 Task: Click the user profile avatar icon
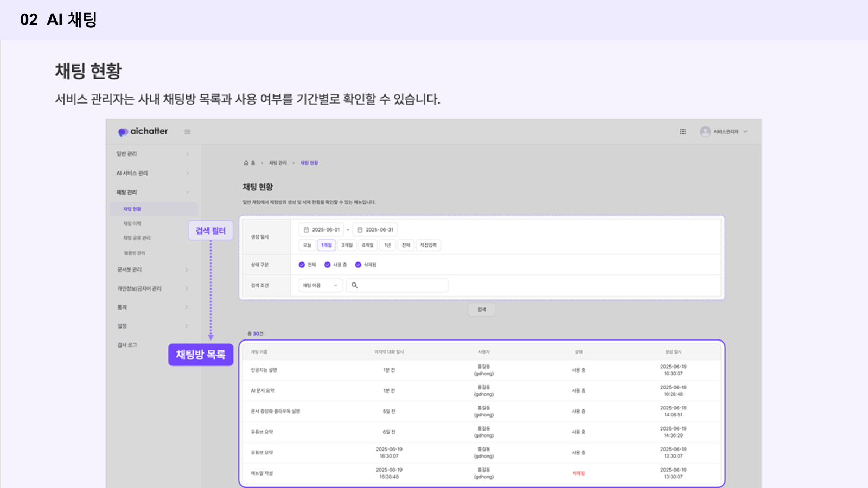(x=705, y=132)
